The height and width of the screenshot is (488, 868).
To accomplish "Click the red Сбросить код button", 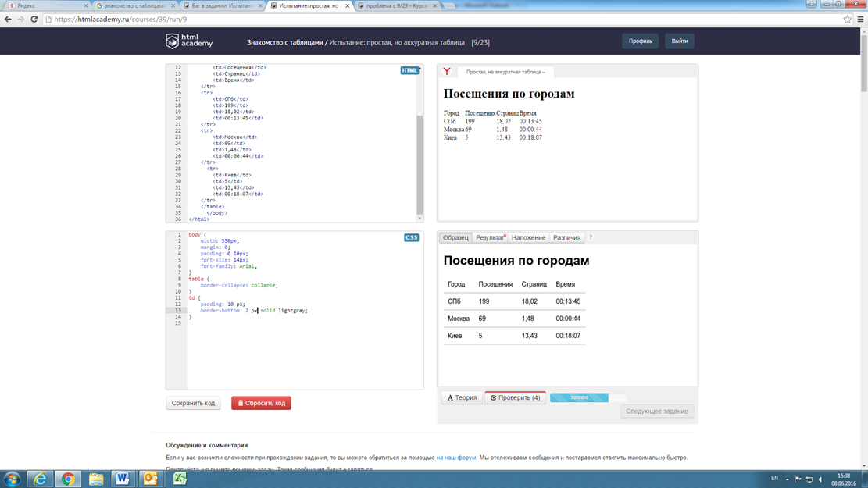I will [261, 403].
